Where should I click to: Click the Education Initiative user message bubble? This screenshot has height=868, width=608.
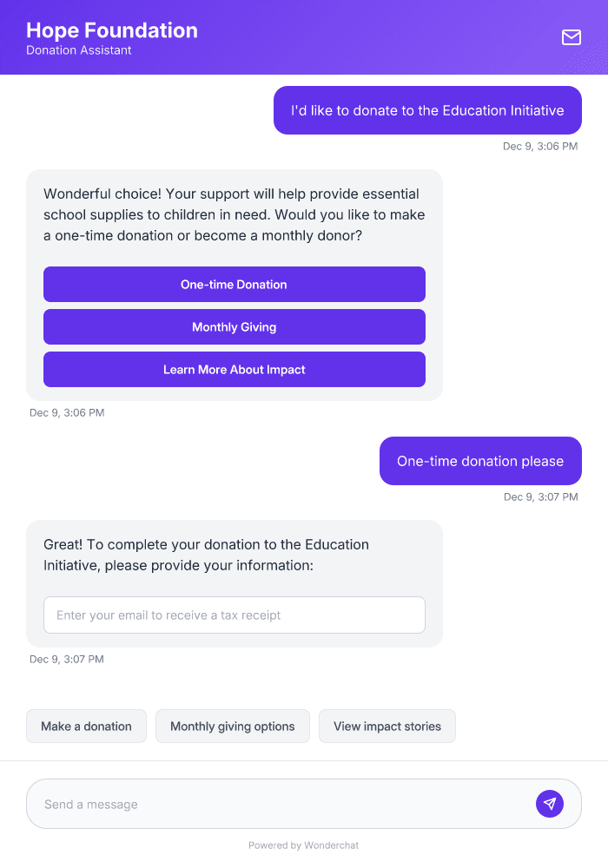tap(426, 110)
